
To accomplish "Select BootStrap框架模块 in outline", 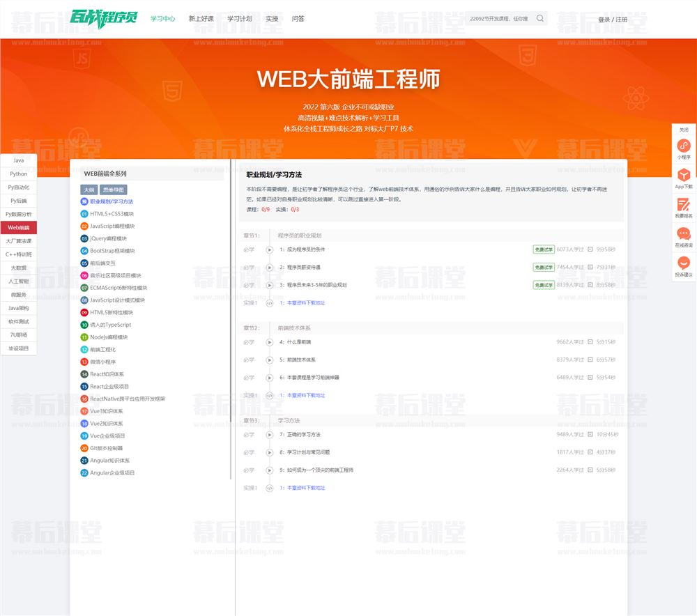I will coord(112,251).
